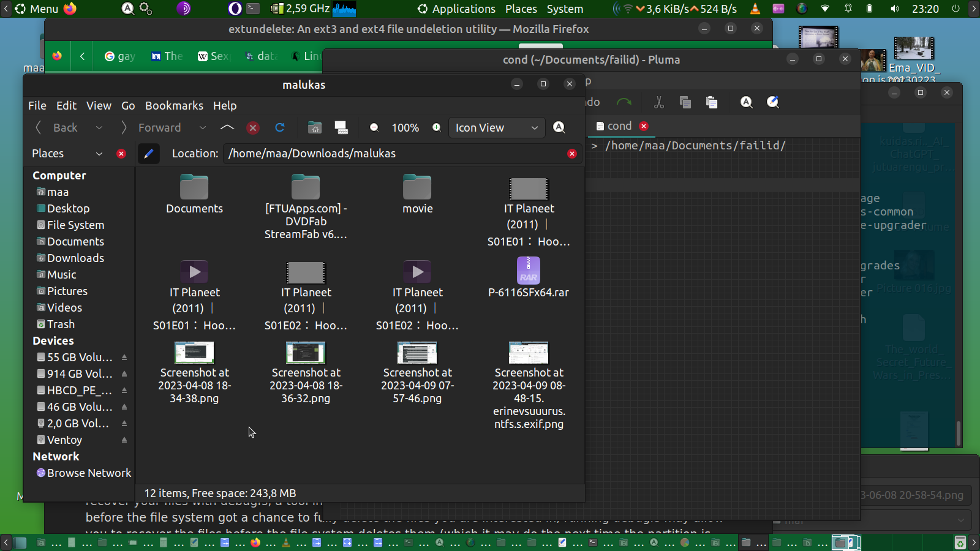Click the Computer icon in toolbar
Screen dimensions: 980x551
341,127
